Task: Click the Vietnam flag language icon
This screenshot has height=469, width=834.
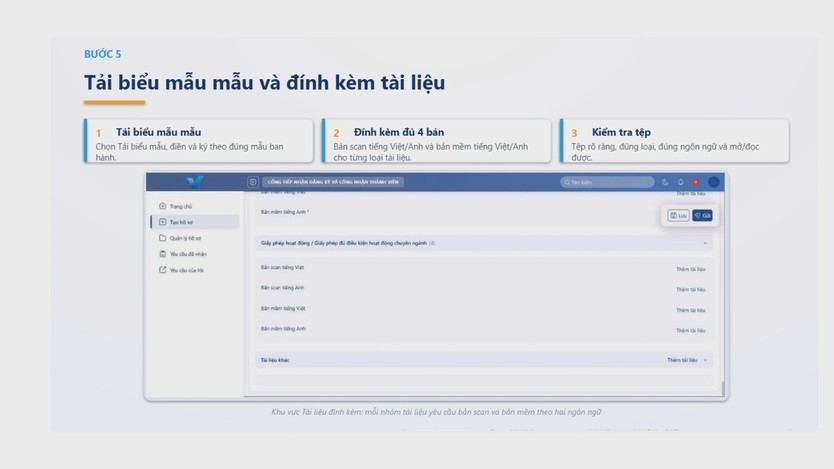Action: (x=696, y=182)
